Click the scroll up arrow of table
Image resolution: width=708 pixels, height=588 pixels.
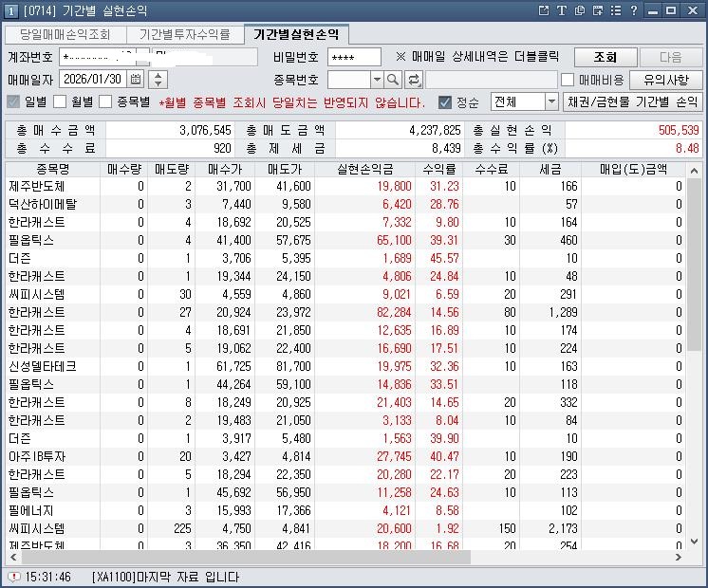pos(694,171)
